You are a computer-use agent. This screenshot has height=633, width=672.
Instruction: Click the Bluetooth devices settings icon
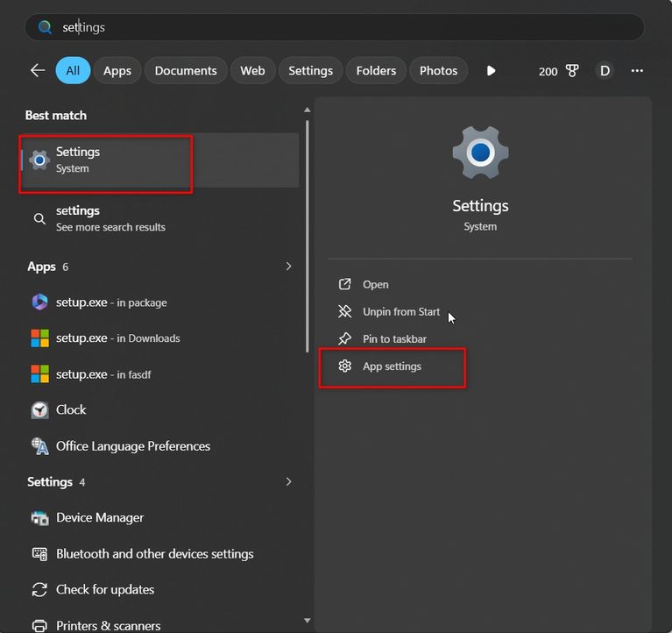39,554
